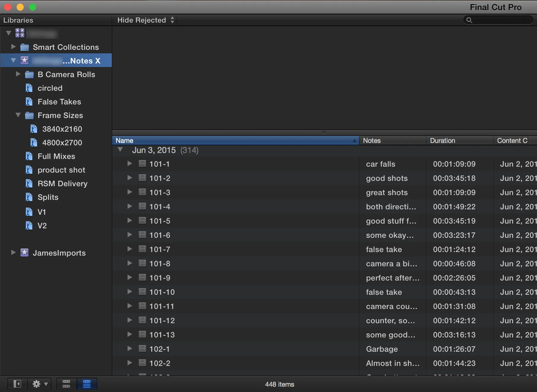This screenshot has width=537, height=392.
Task: Select the False Takes collection icon
Action: tap(29, 102)
